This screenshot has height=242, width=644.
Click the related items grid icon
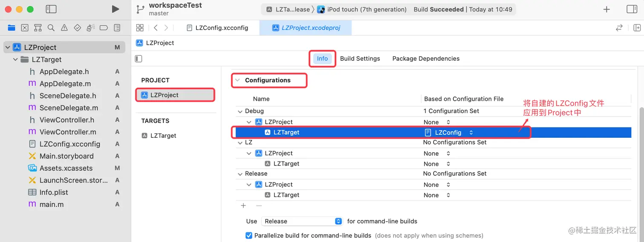[x=140, y=28]
